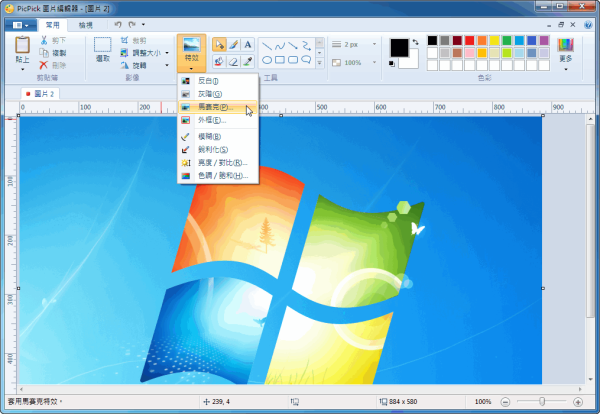600x414 pixels.
Task: Click the white background color box
Action: coord(412,63)
